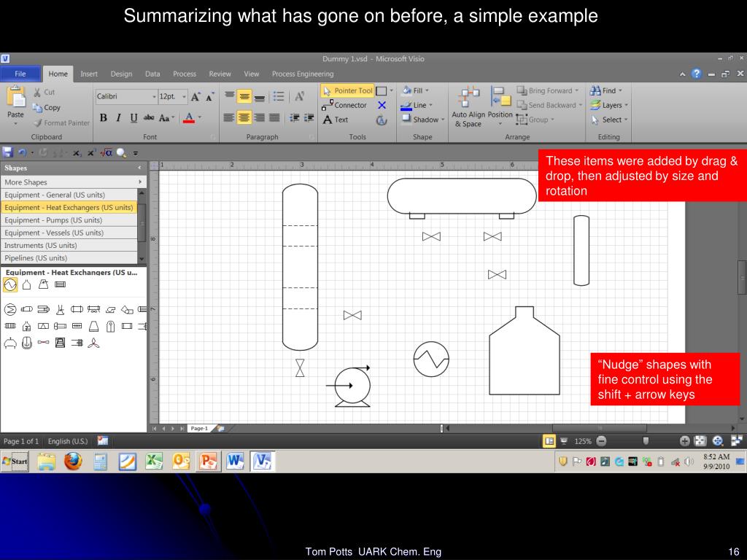Viewport: 747px width, 560px height.
Task: Open the font name dropdown showing Calibri
Action: [x=154, y=97]
